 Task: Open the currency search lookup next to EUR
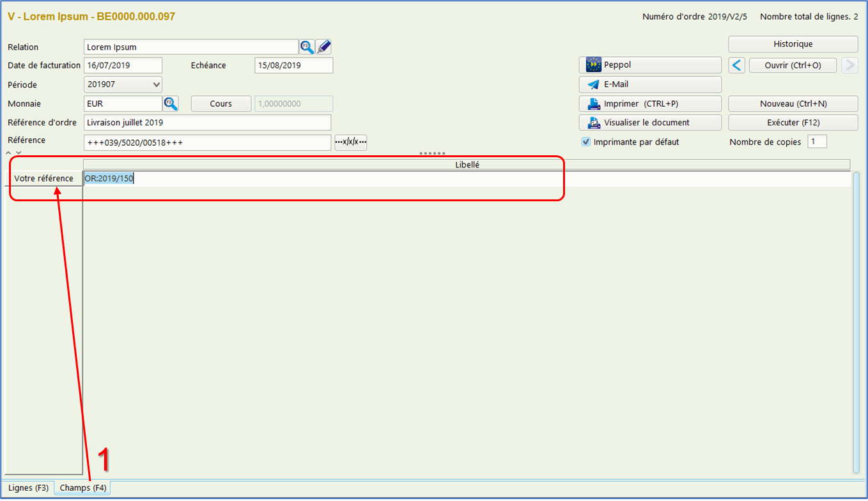point(171,104)
